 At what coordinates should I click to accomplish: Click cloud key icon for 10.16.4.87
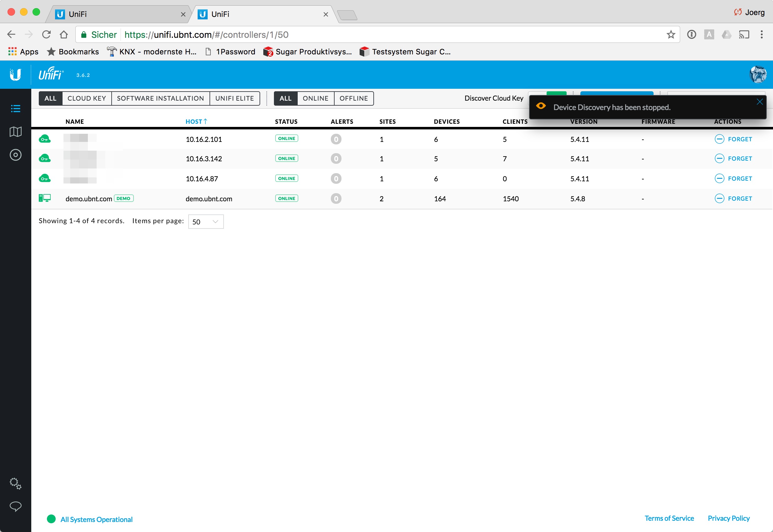[x=45, y=178]
